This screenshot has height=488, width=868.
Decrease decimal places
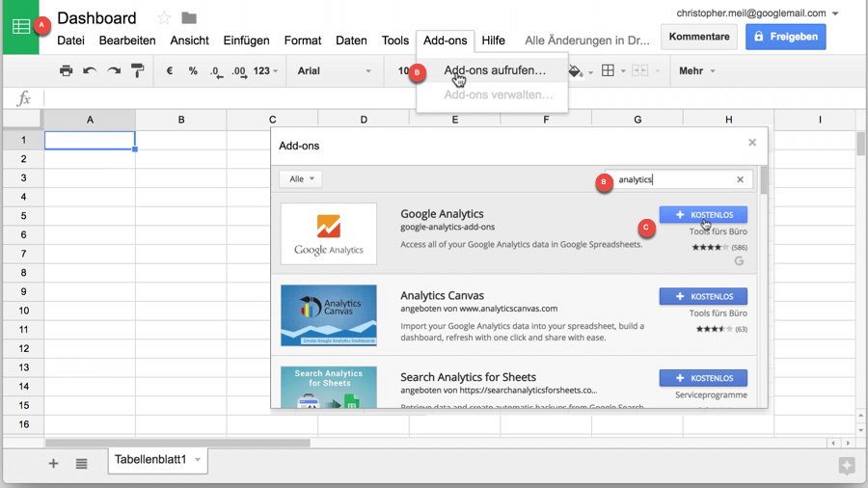click(x=216, y=71)
